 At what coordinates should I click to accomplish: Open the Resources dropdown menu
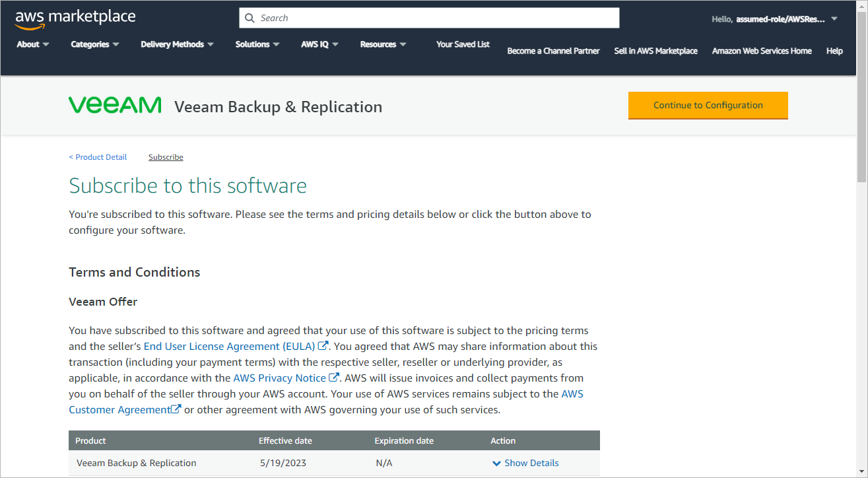pos(384,44)
